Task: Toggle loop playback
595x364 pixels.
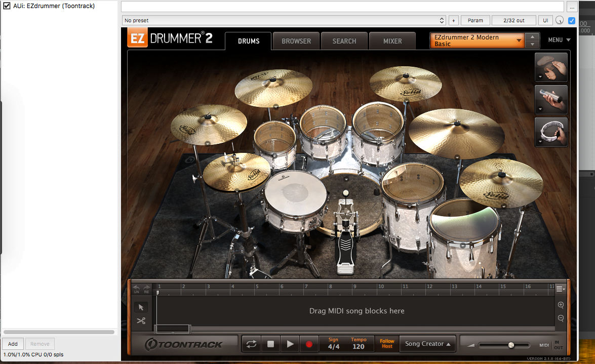Action: pos(251,344)
